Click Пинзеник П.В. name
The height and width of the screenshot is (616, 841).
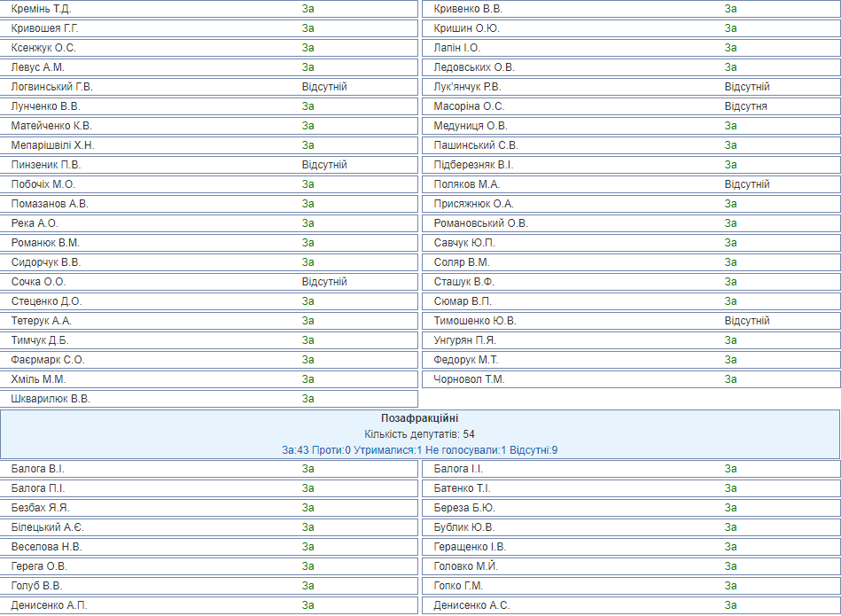click(46, 165)
